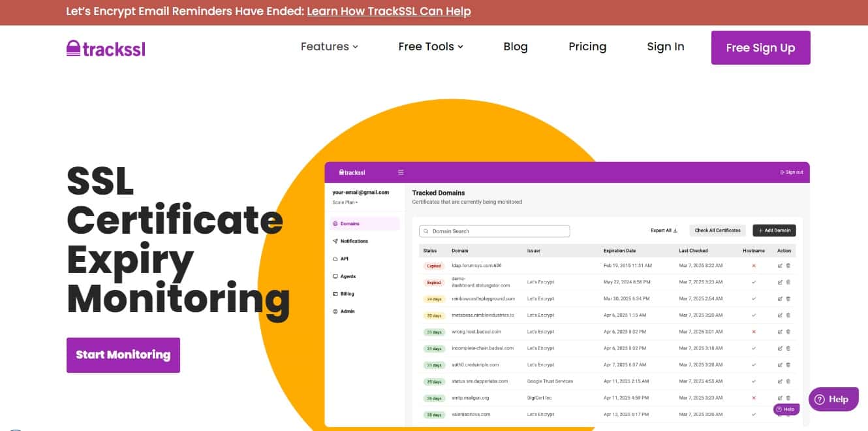
Task: Click the DigiCert Inc issuer cell
Action: click(x=540, y=398)
